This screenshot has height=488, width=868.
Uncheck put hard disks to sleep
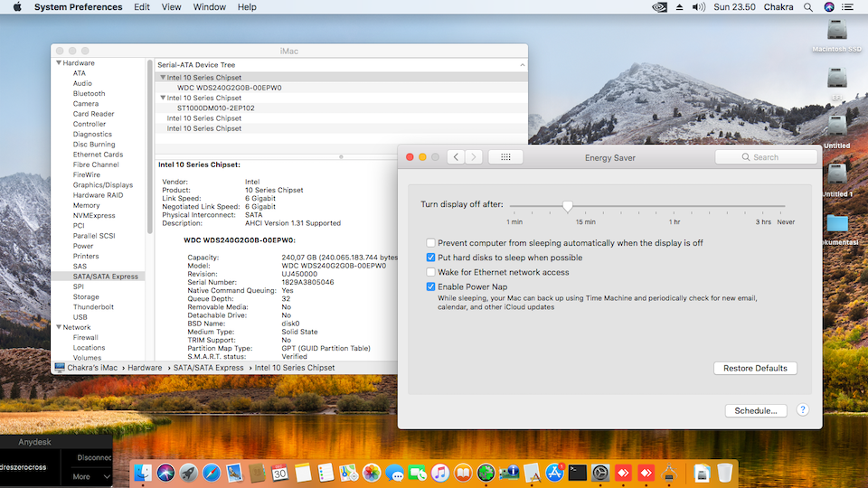[x=431, y=258]
